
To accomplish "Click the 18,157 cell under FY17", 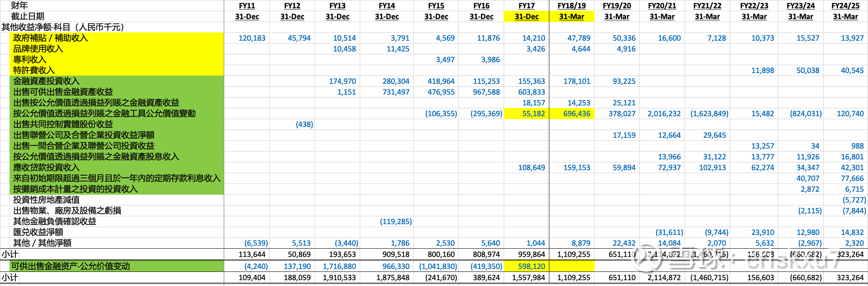I will pyautogui.click(x=534, y=103).
